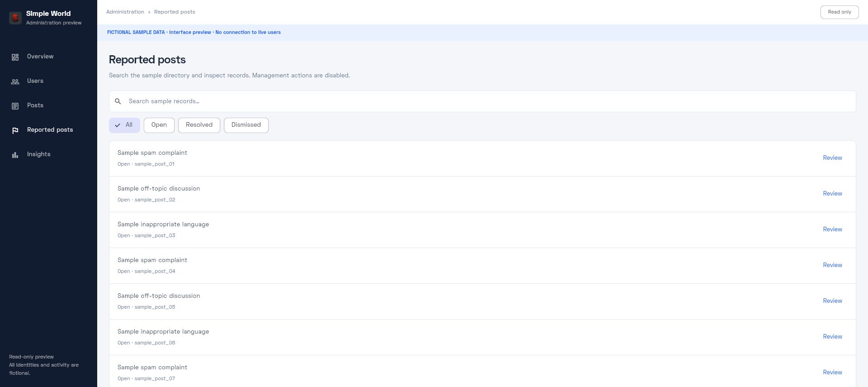868x387 pixels.
Task: Click the Posts document icon
Action: [x=15, y=106]
